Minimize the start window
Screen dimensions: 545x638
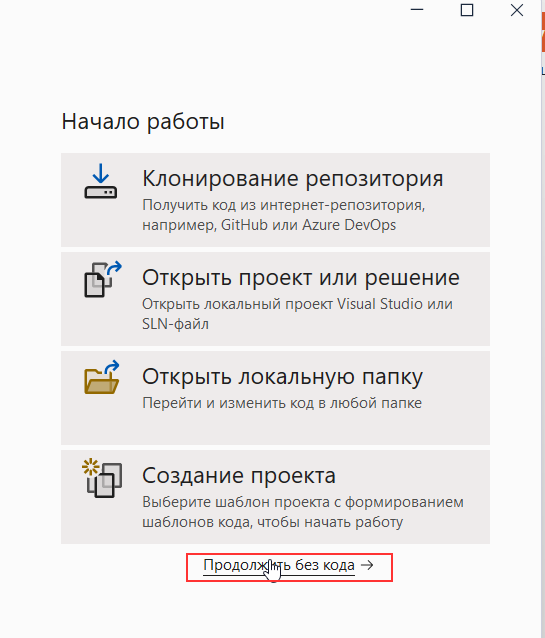[417, 10]
